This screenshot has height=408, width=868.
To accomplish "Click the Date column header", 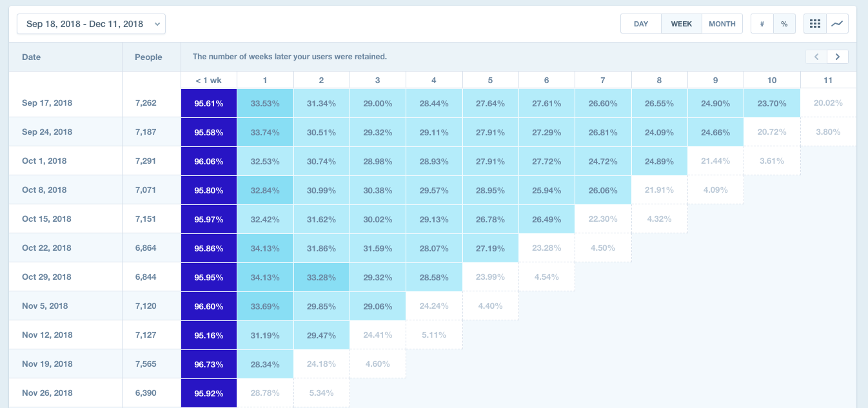I will click(31, 57).
